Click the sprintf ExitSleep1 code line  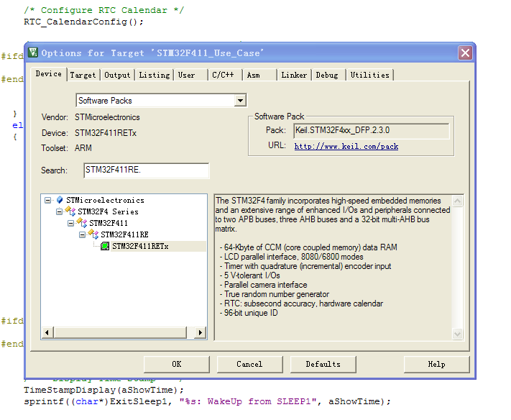click(207, 401)
